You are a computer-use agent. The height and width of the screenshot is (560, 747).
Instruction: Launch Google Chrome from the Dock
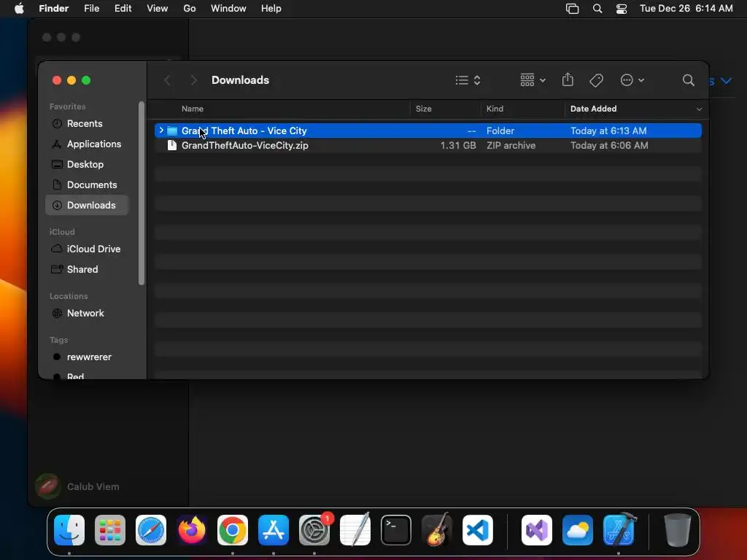tap(233, 530)
